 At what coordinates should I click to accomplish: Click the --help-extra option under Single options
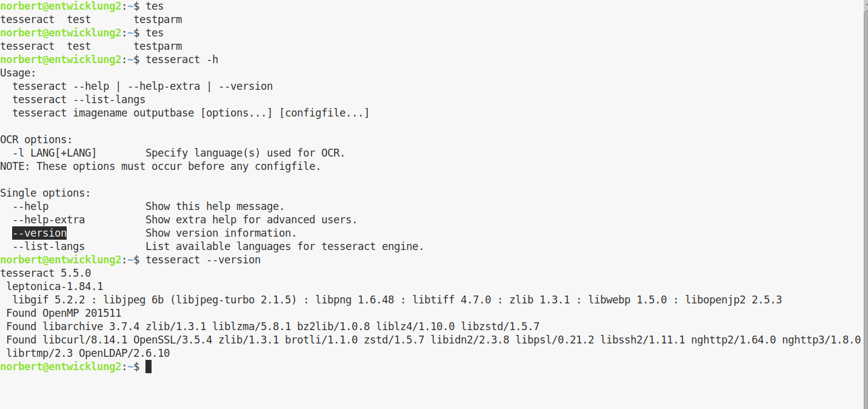coord(48,220)
